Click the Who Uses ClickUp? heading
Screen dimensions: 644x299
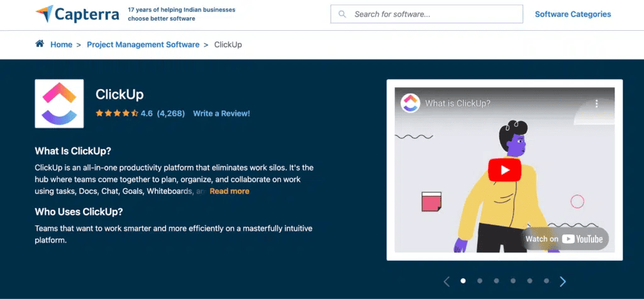(79, 212)
